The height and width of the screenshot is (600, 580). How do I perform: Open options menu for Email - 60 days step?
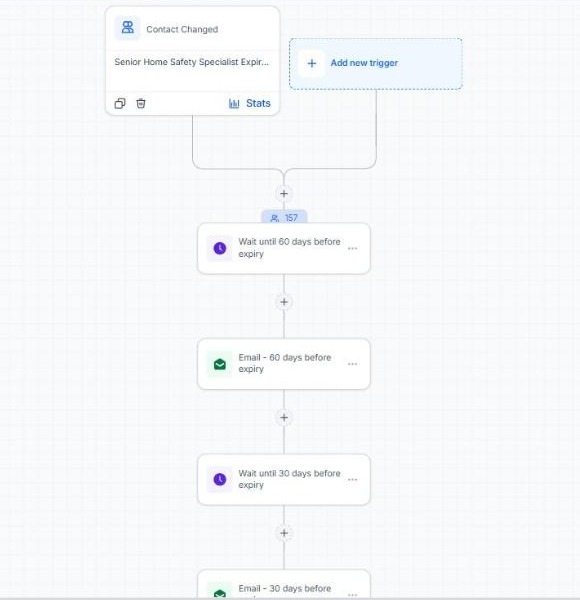click(x=352, y=364)
